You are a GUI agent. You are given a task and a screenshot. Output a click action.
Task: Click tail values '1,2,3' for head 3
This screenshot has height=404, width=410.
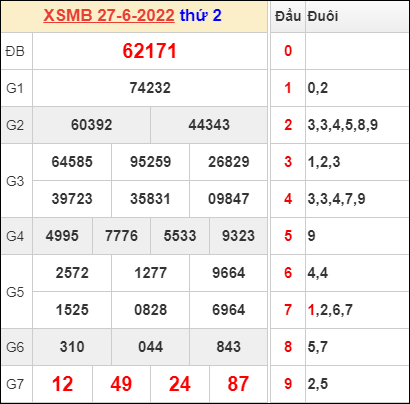(x=324, y=162)
